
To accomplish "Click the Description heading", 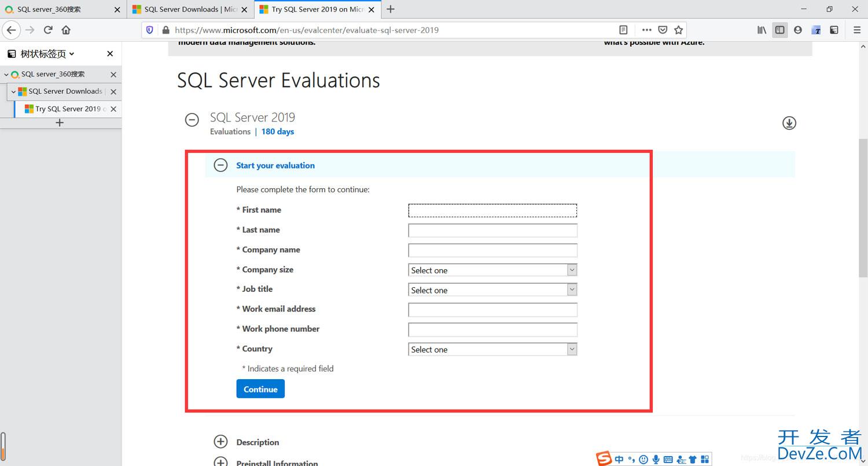I will pos(258,442).
